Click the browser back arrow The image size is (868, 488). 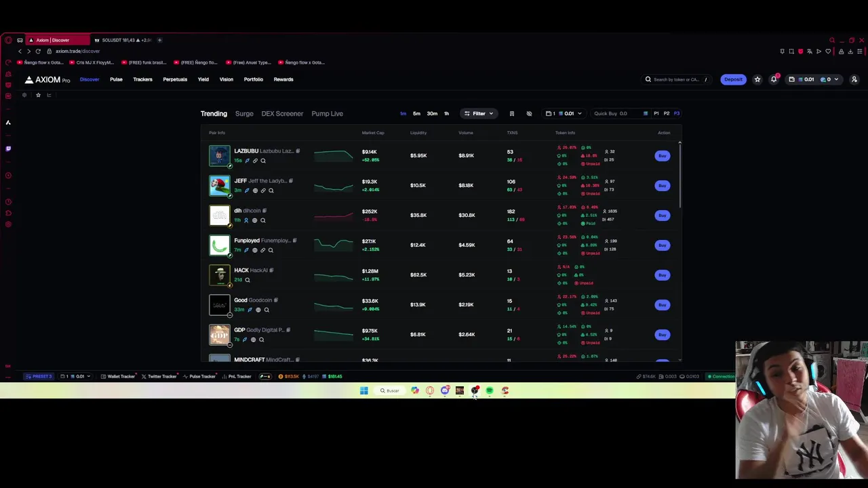(20, 51)
